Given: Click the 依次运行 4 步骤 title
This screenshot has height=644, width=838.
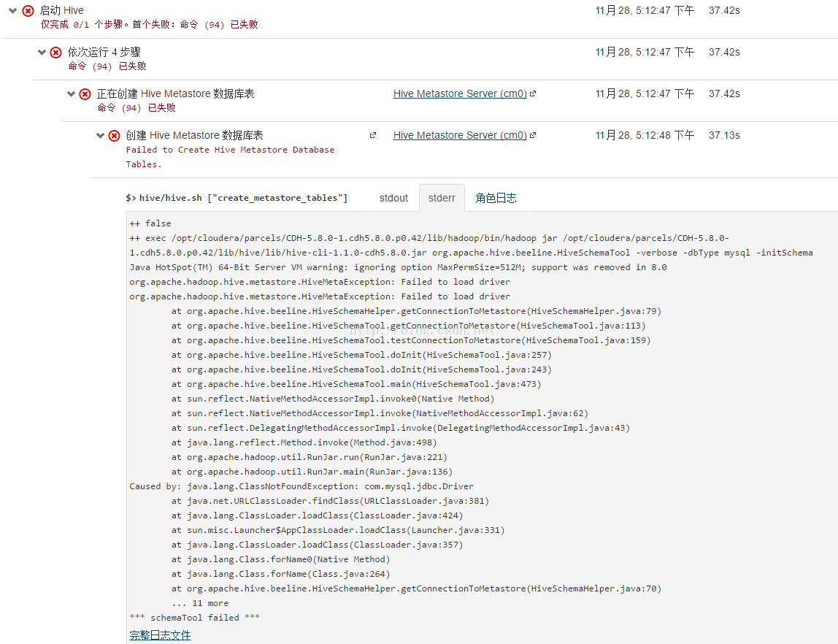Looking at the screenshot, I should (x=104, y=52).
